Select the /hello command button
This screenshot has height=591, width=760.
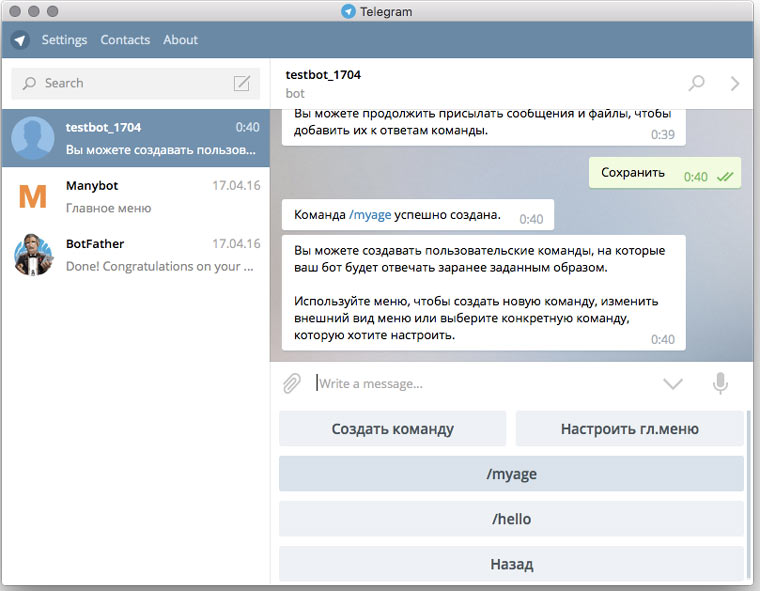[x=511, y=519]
